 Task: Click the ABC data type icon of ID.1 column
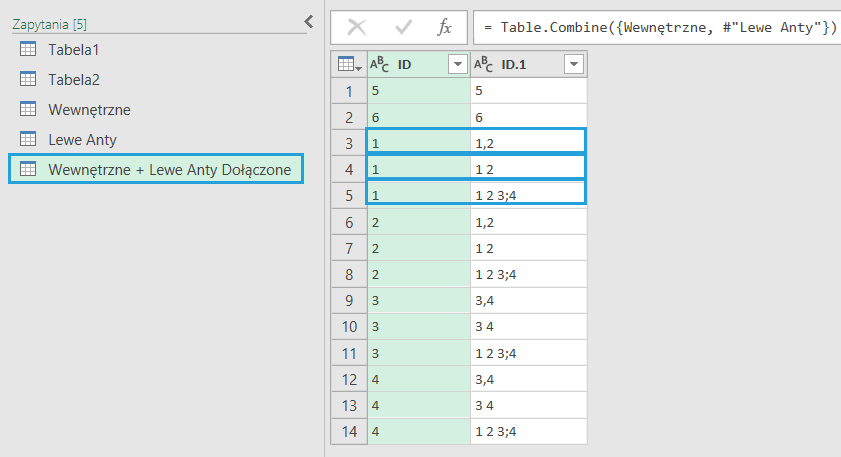[x=484, y=65]
